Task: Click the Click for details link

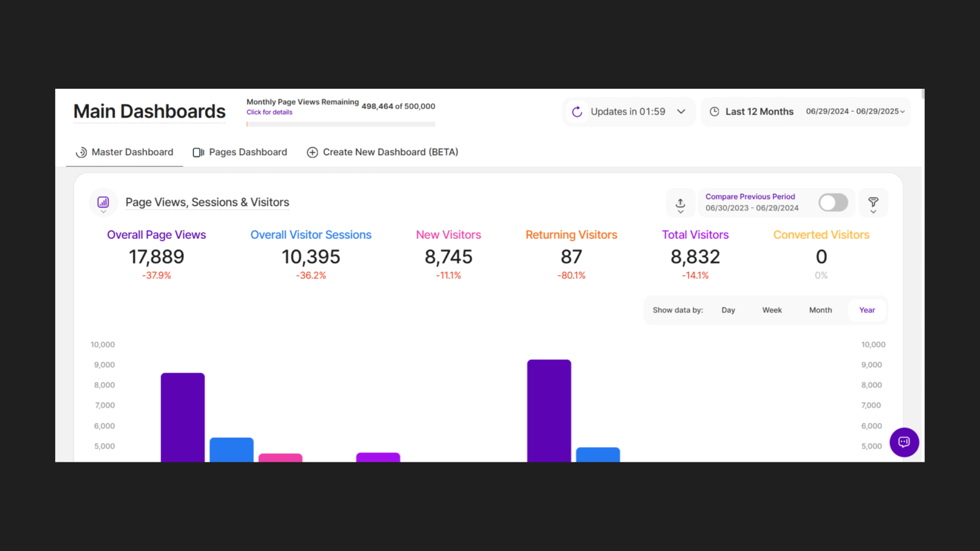Action: tap(269, 112)
